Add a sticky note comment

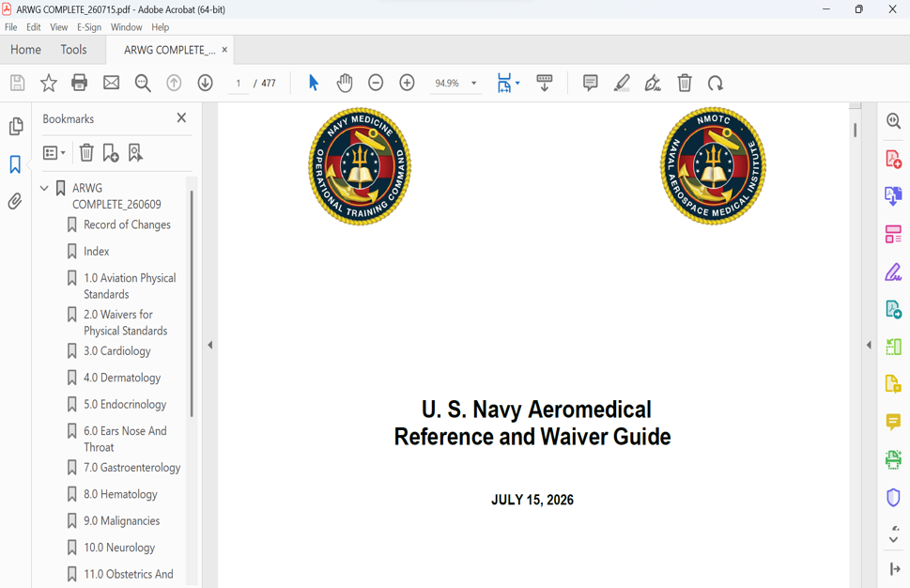pyautogui.click(x=590, y=83)
